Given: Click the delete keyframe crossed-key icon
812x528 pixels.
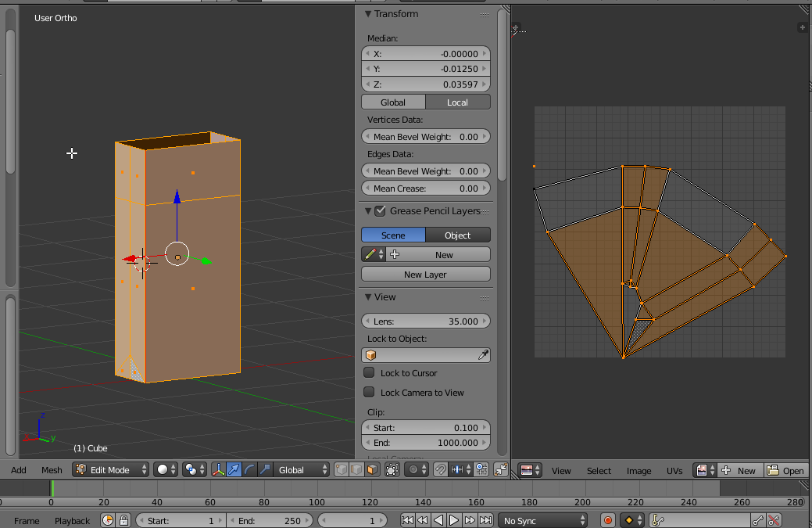Looking at the screenshot, I should 774,521.
